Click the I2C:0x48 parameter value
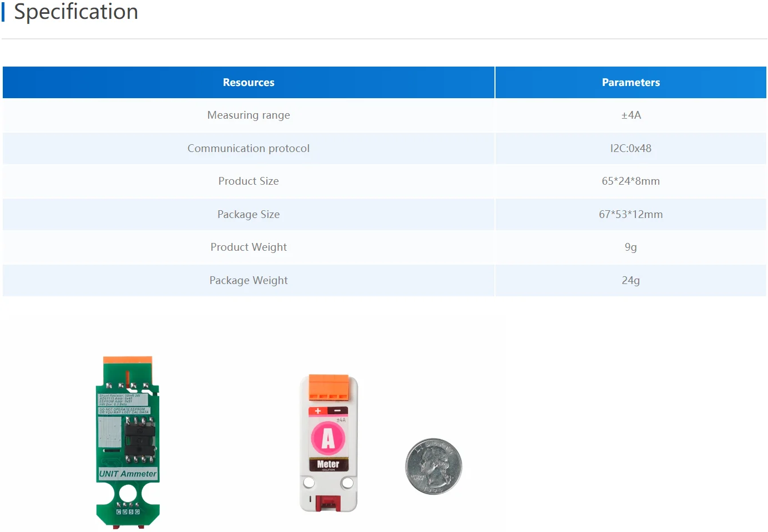768x532 pixels. [630, 149]
